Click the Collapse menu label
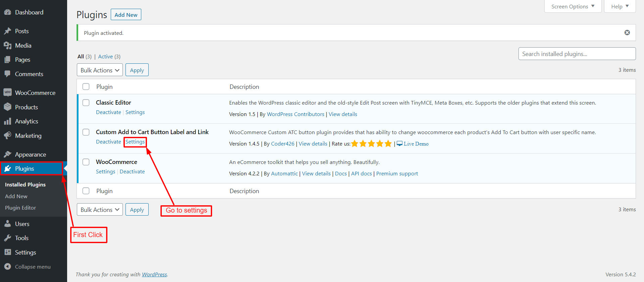 click(x=33, y=267)
